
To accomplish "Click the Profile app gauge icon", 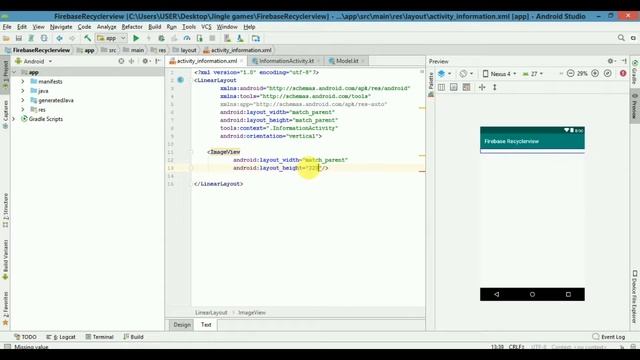I will pyautogui.click(x=187, y=38).
